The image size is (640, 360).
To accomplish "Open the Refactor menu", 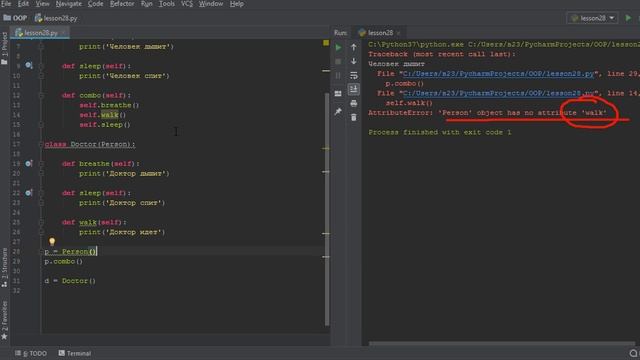I will [122, 4].
